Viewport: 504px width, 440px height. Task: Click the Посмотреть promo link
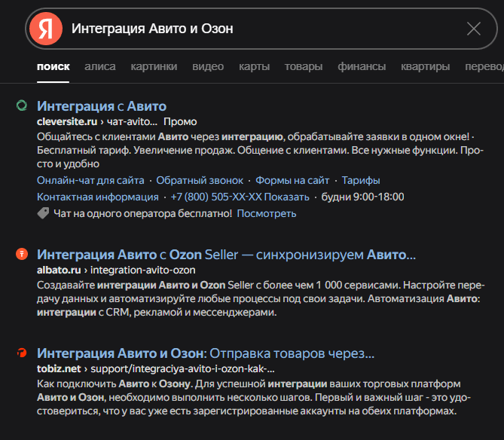(x=267, y=214)
